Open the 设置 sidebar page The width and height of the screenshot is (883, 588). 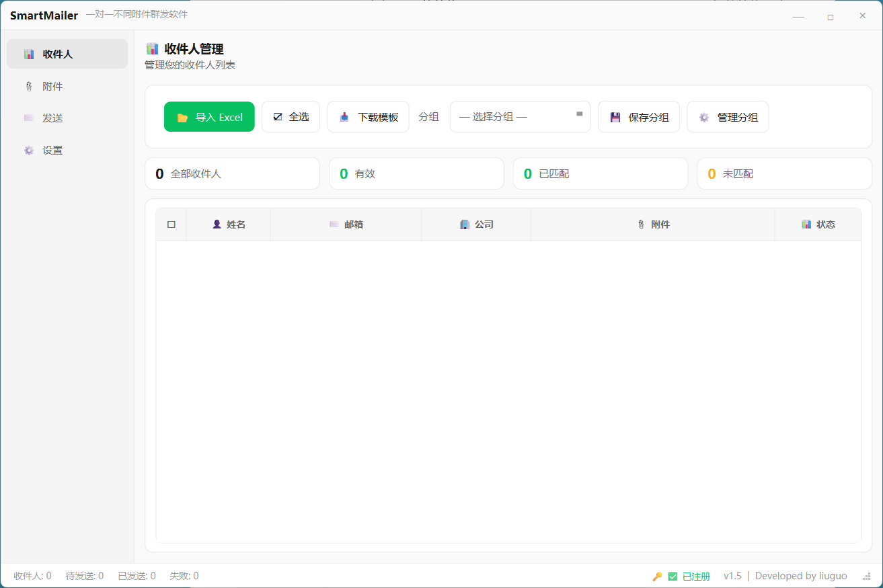click(67, 150)
